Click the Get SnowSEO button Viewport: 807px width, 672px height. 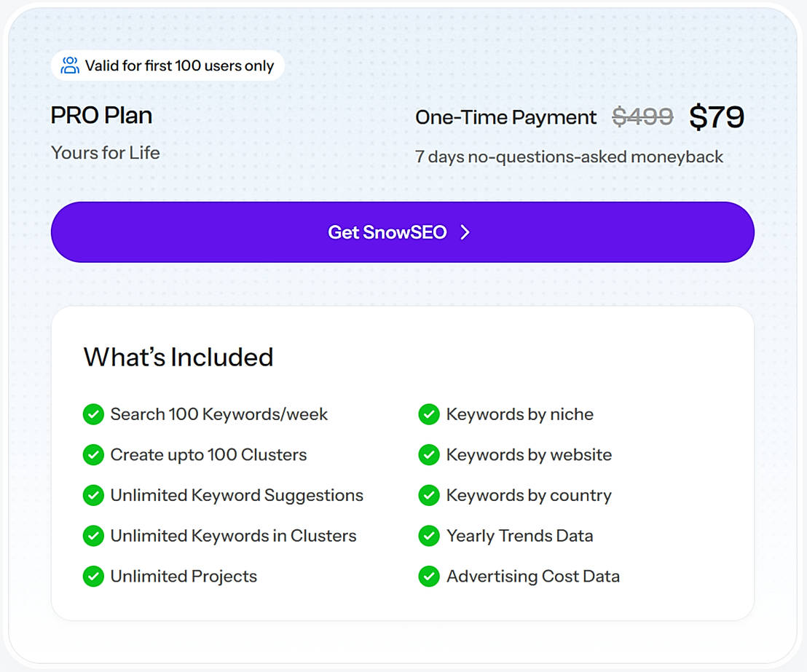pyautogui.click(x=403, y=232)
